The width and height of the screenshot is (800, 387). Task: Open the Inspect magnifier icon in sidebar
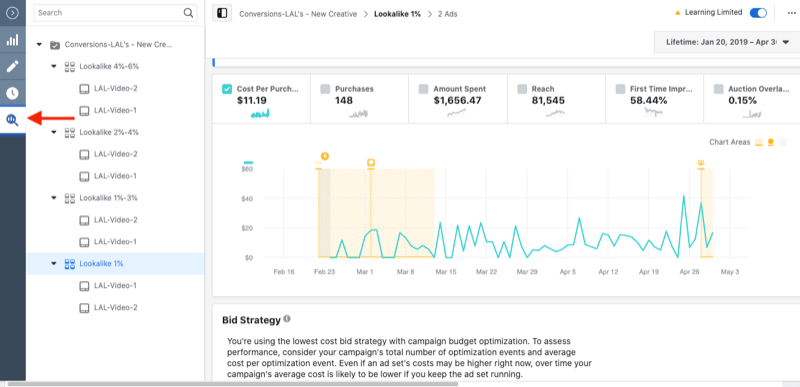pyautogui.click(x=12, y=120)
